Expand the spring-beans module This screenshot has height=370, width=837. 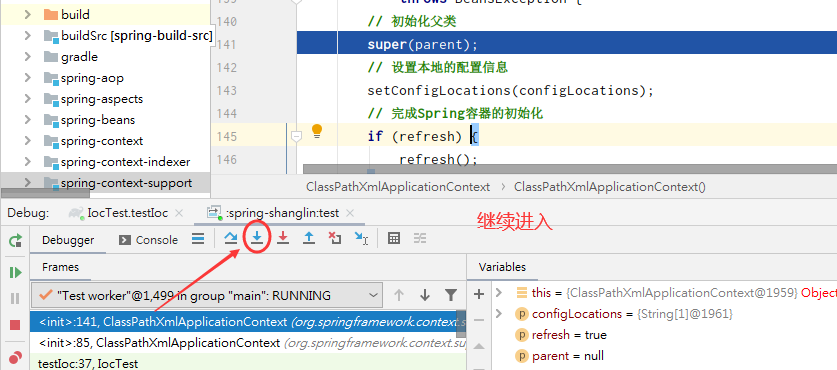pyautogui.click(x=28, y=120)
